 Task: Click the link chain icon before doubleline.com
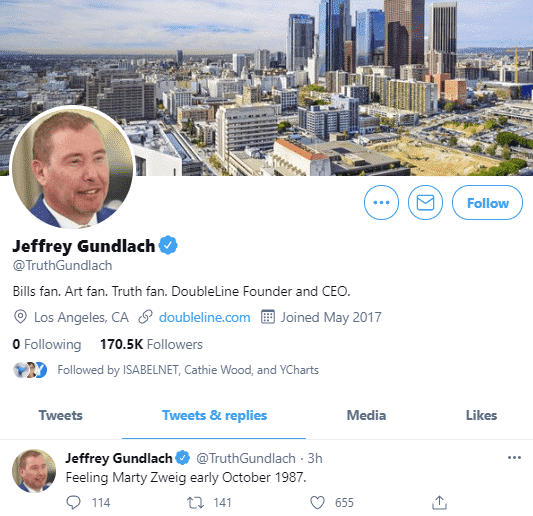(x=145, y=317)
